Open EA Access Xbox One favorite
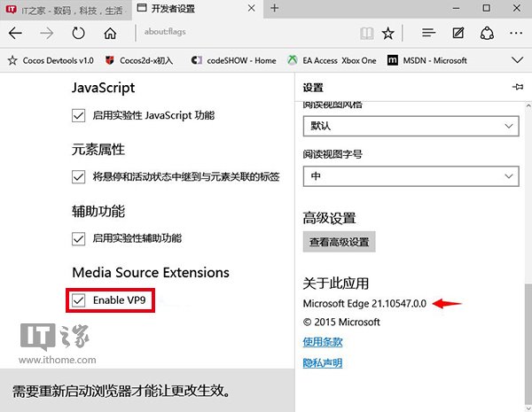532x412 pixels. pos(332,60)
